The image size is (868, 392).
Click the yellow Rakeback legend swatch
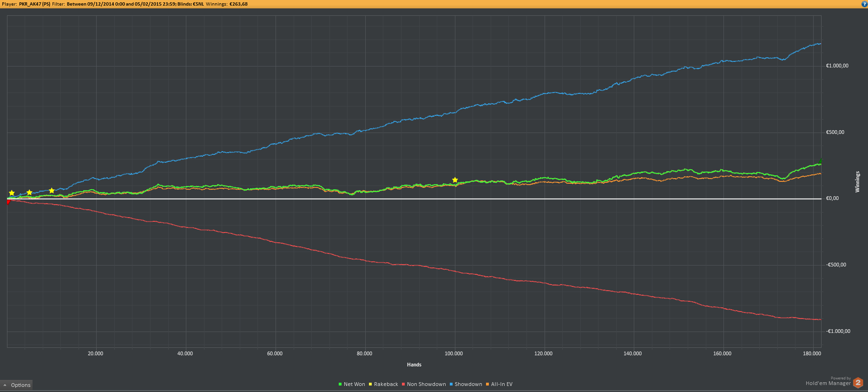(x=370, y=384)
